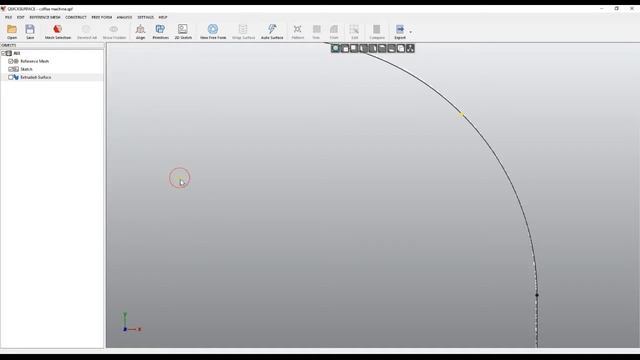The height and width of the screenshot is (360, 640).
Task: Open the FILE menu
Action: (x=9, y=17)
